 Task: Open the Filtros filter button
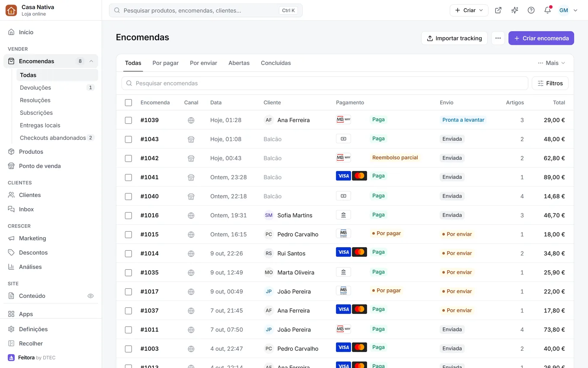coord(550,83)
